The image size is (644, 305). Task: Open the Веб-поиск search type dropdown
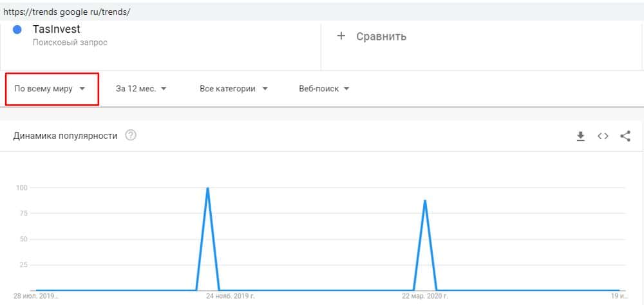pos(324,89)
